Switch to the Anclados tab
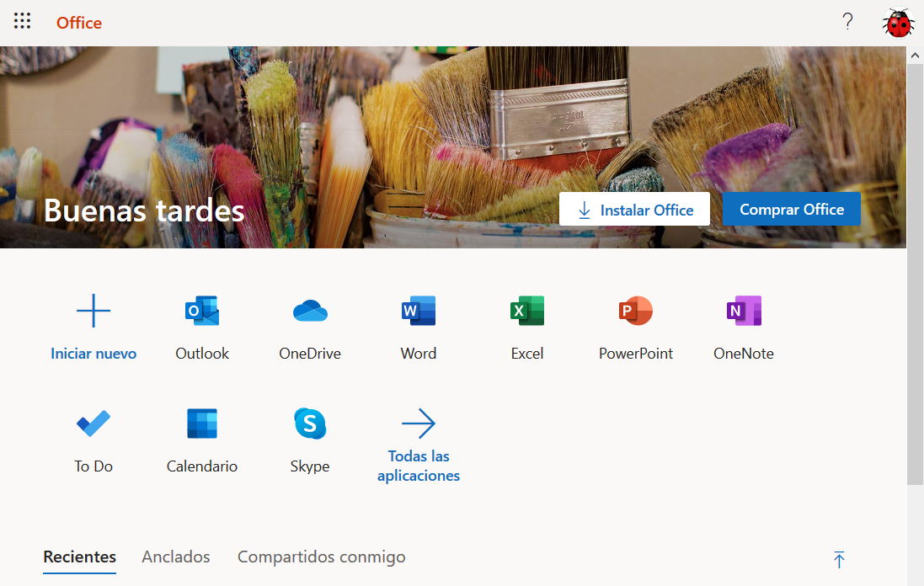Screen dimensions: 924x586 point(175,557)
